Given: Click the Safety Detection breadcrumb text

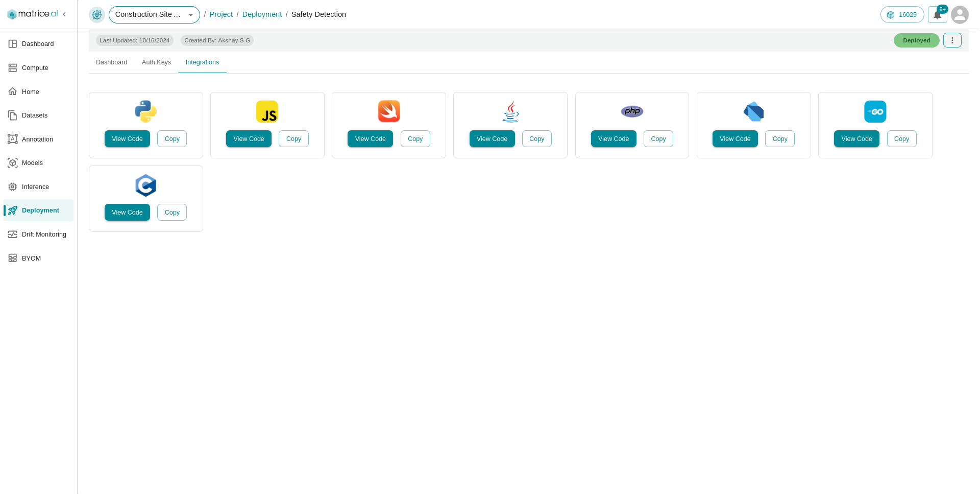Looking at the screenshot, I should coord(318,14).
